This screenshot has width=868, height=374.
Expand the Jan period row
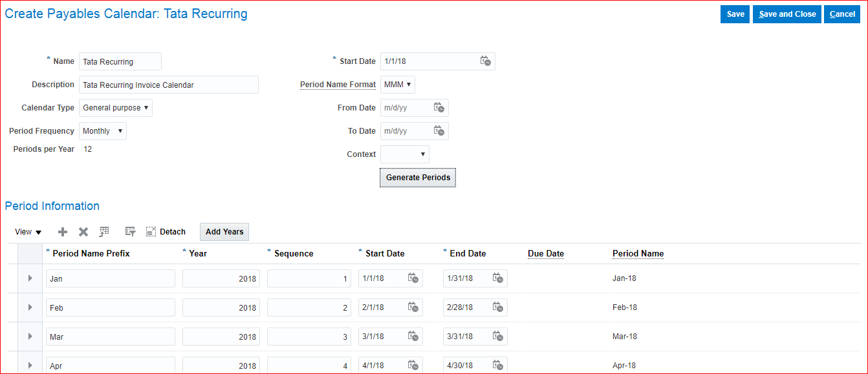click(30, 278)
